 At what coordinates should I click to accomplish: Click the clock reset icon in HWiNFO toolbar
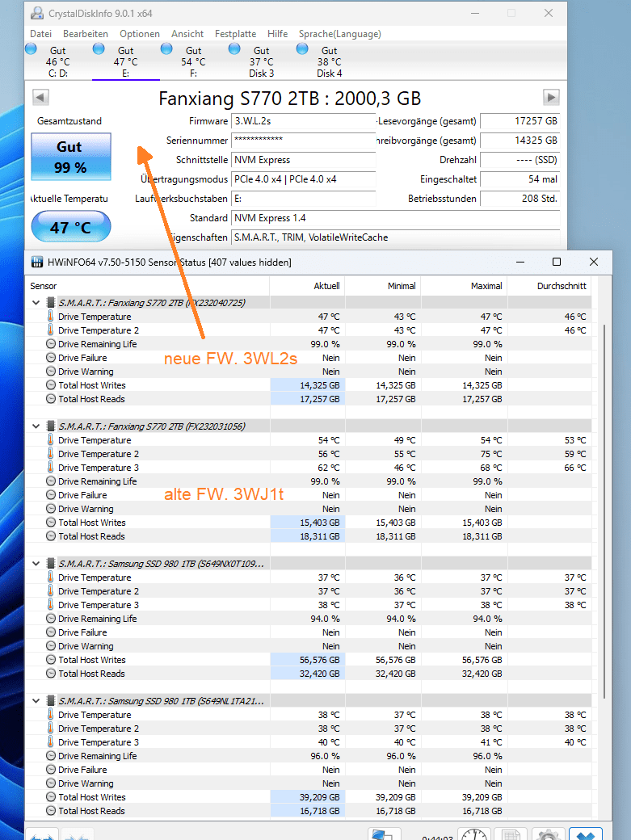pos(474,834)
